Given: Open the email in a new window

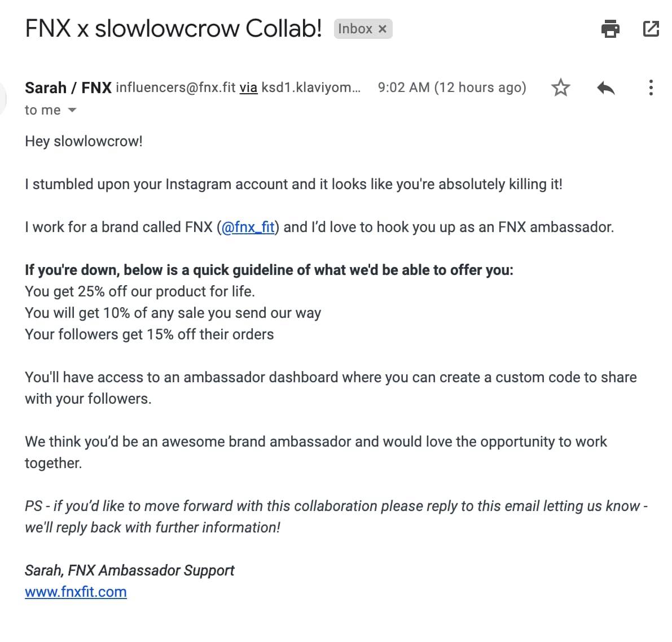Looking at the screenshot, I should tap(651, 29).
